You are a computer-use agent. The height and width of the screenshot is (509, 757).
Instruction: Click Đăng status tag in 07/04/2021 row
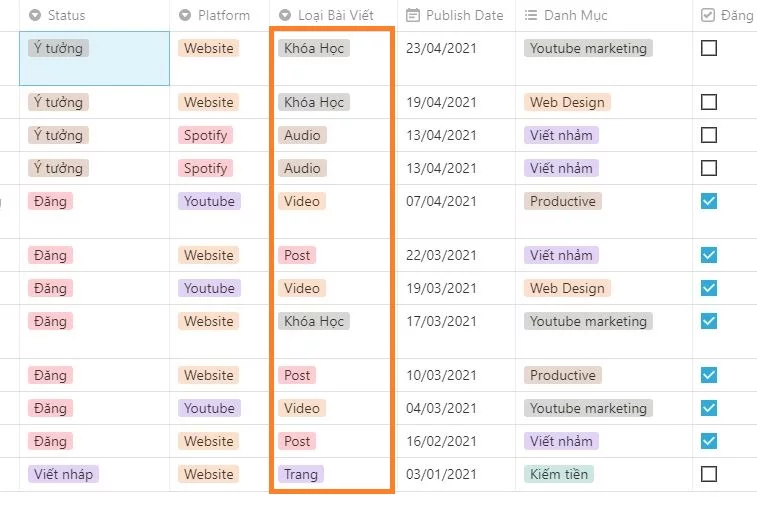[x=50, y=201]
